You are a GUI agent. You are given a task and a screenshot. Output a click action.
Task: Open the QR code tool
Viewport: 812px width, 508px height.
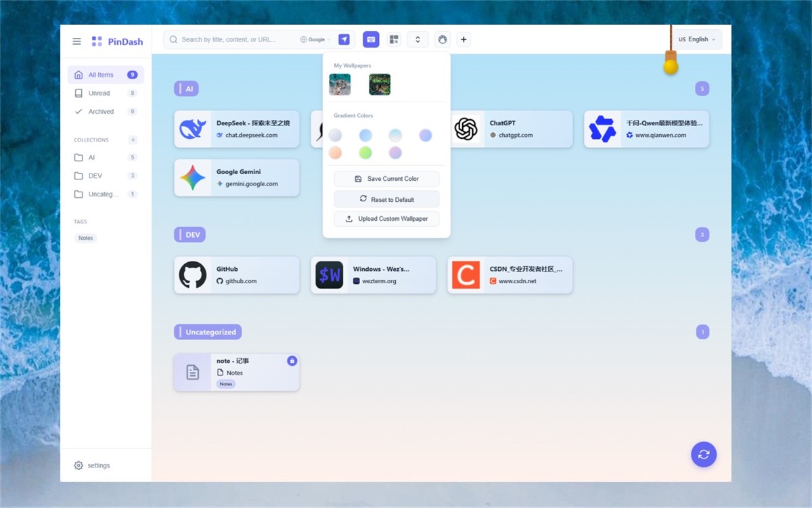point(394,39)
